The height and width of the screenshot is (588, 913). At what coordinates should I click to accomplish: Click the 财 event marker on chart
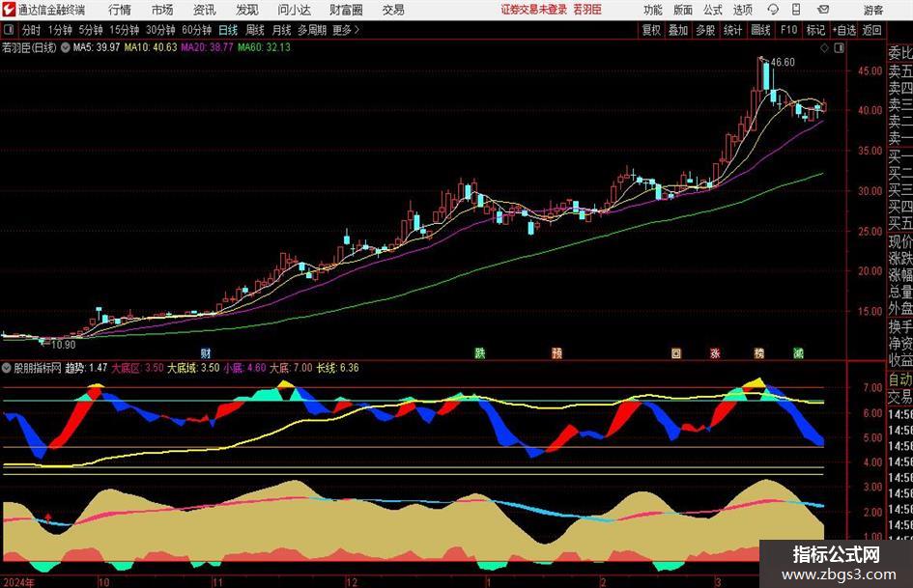click(x=206, y=352)
